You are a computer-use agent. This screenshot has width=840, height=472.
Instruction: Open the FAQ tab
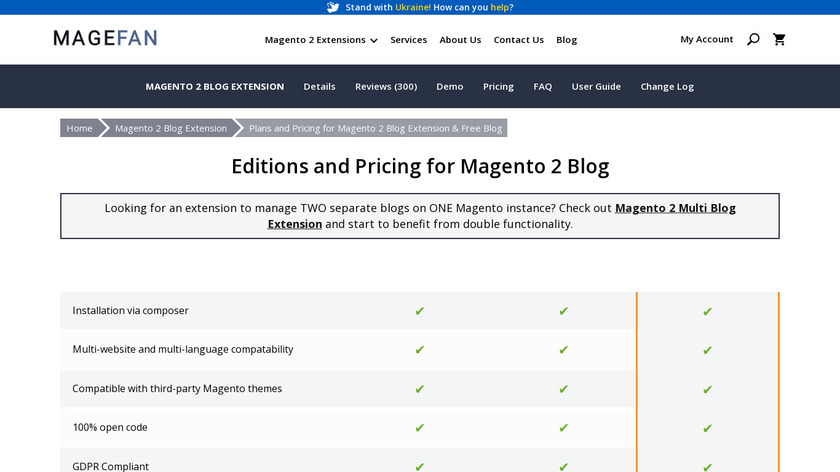pyautogui.click(x=542, y=87)
